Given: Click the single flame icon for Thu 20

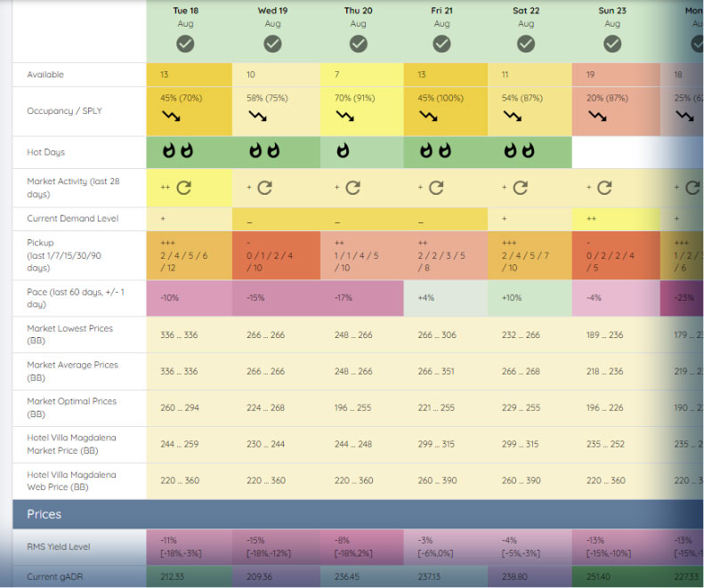Looking at the screenshot, I should [343, 151].
